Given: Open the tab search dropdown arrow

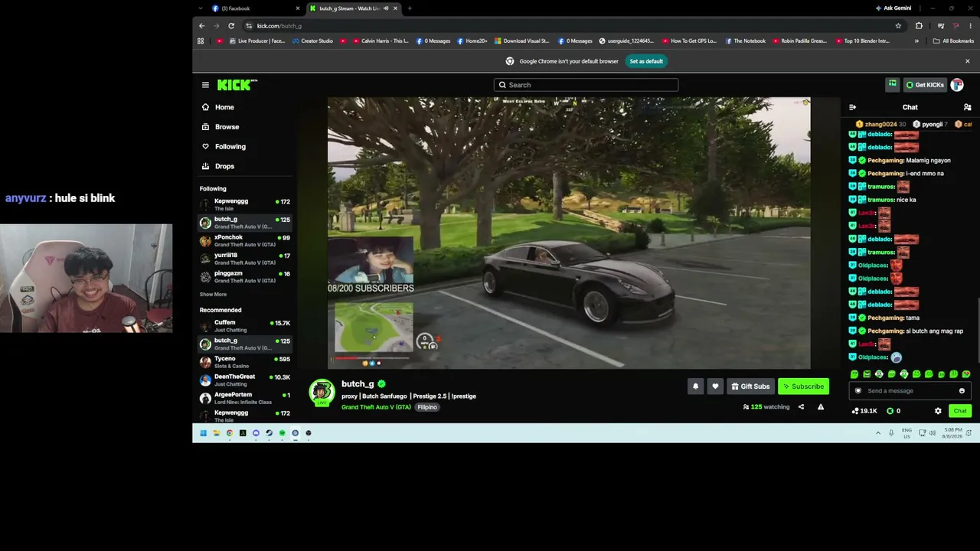Looking at the screenshot, I should (201, 8).
